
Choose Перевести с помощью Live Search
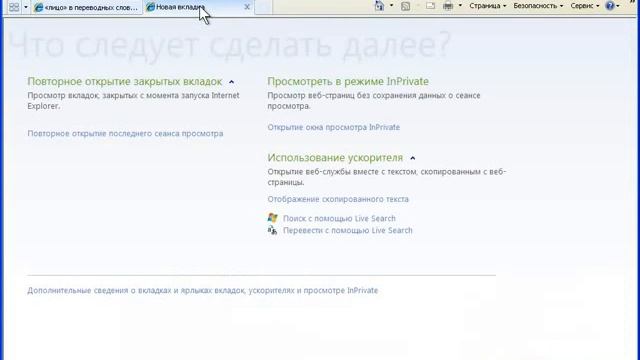pyautogui.click(x=348, y=230)
